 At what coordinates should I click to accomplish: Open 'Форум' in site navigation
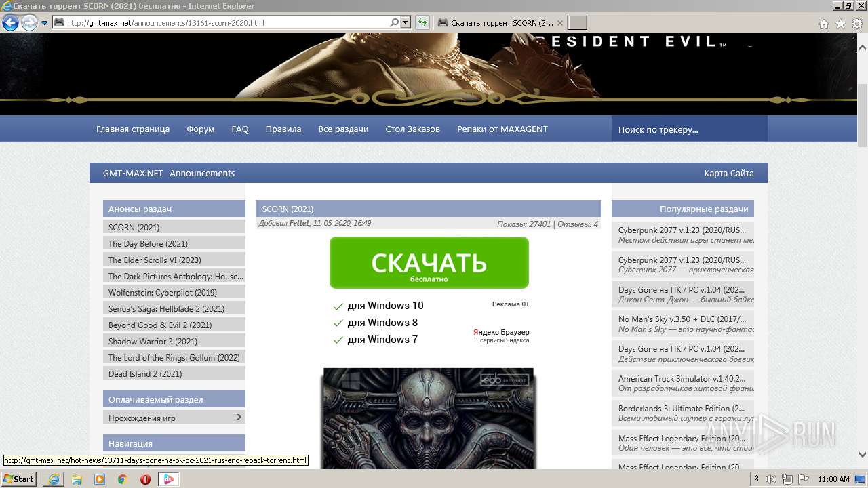tap(201, 129)
